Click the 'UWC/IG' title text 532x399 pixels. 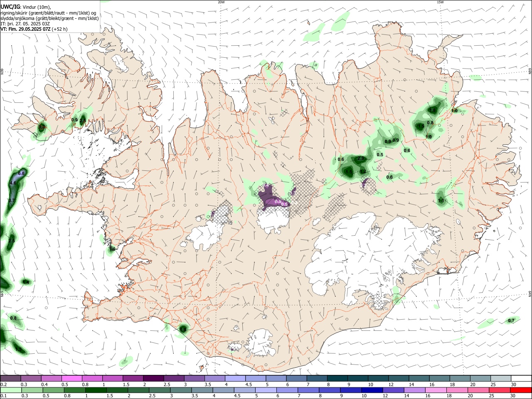(x=10, y=7)
